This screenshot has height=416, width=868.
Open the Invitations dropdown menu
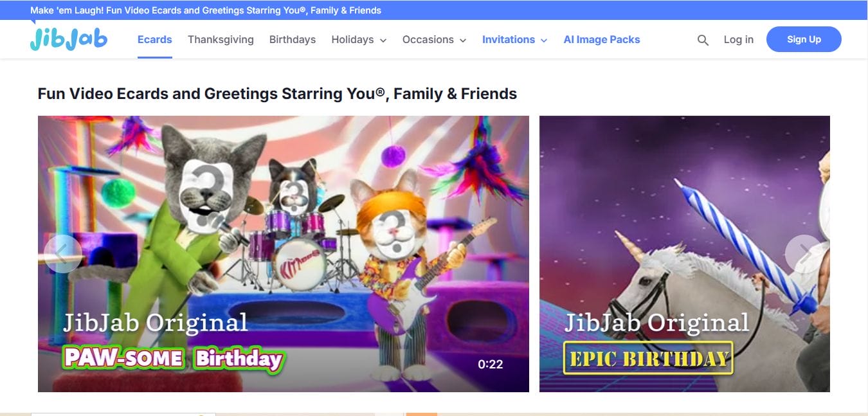pyautogui.click(x=514, y=39)
